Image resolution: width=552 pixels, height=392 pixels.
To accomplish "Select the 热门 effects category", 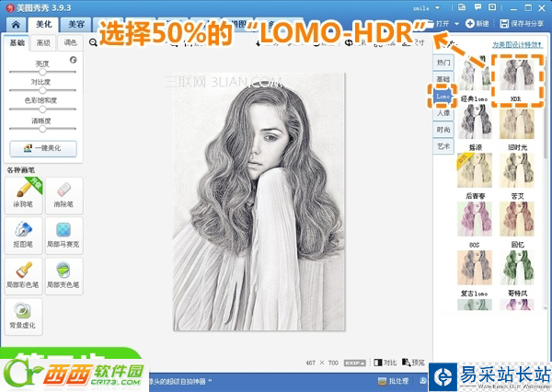I will pos(443,63).
